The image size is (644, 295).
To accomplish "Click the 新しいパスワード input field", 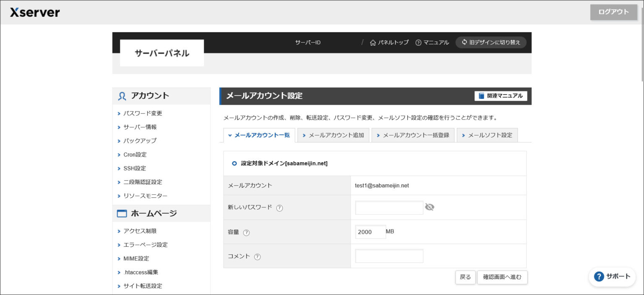I will 389,207.
